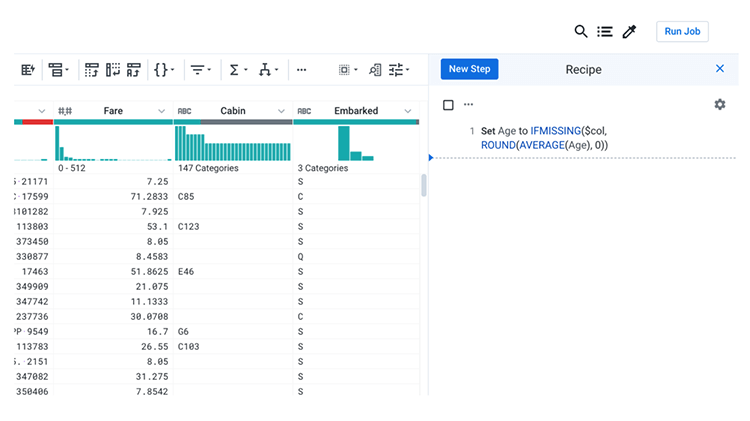Close the Recipe panel
750x421 pixels.
pyautogui.click(x=720, y=69)
